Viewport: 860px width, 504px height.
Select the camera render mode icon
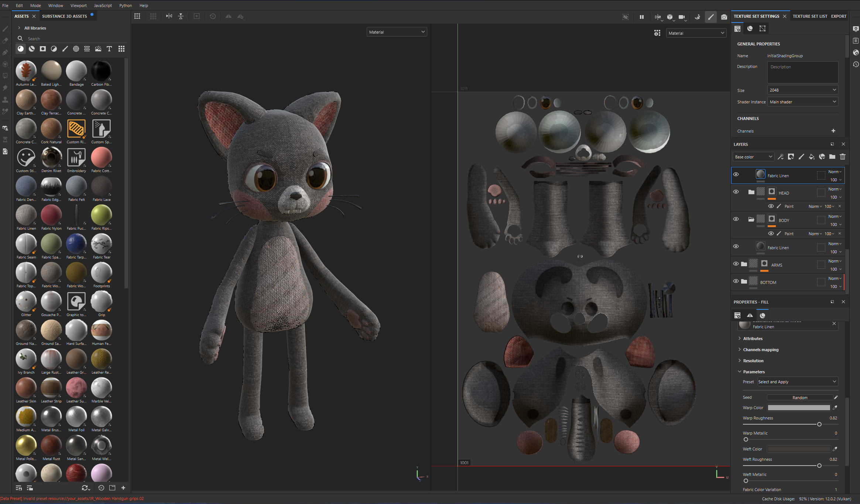tap(724, 17)
